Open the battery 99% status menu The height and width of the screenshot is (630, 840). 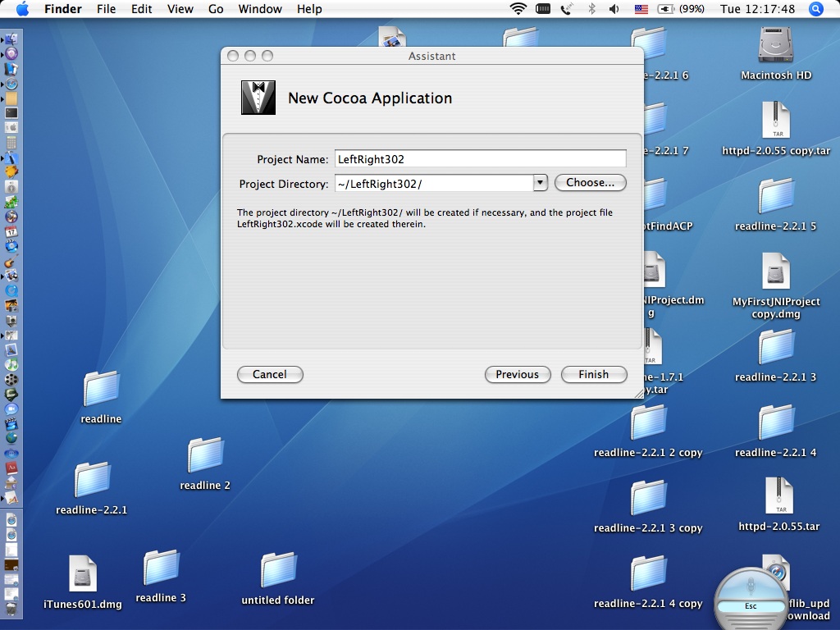point(681,9)
